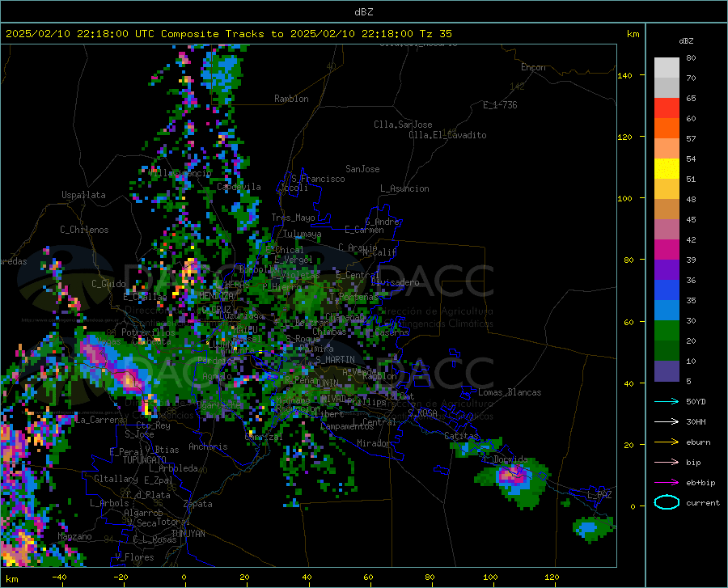This screenshot has width=728, height=588.
Task: Select the 'L_Arboleda' map label
Action: point(173,468)
